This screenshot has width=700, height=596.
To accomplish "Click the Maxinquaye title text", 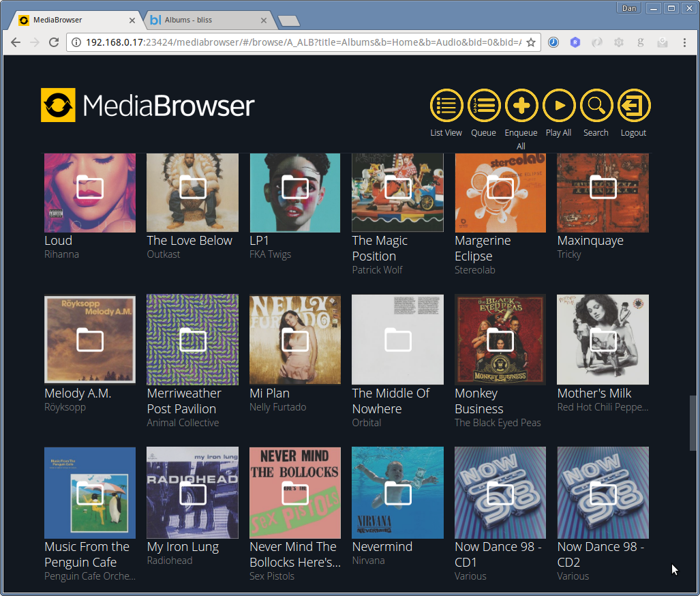I will (590, 241).
